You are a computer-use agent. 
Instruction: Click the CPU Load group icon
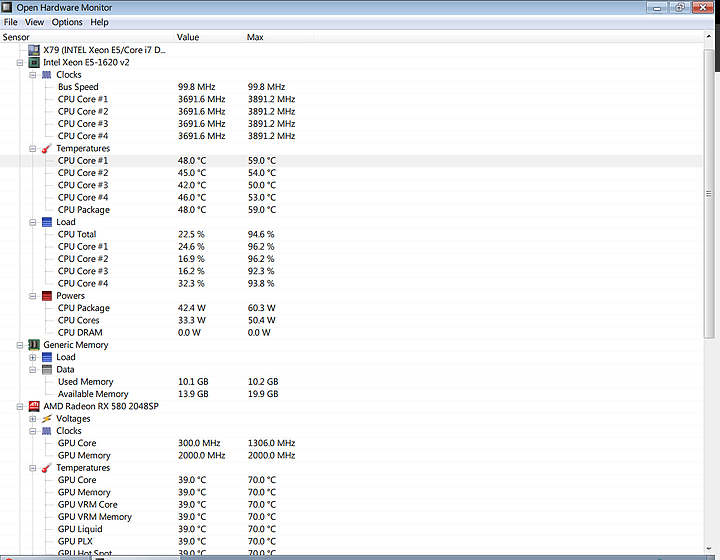point(47,222)
